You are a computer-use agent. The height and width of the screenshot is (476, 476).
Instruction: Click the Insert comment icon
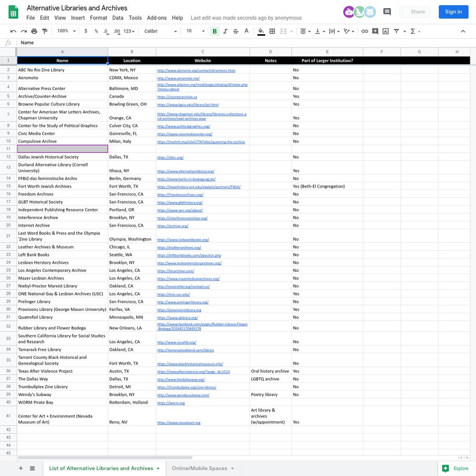pos(375,31)
